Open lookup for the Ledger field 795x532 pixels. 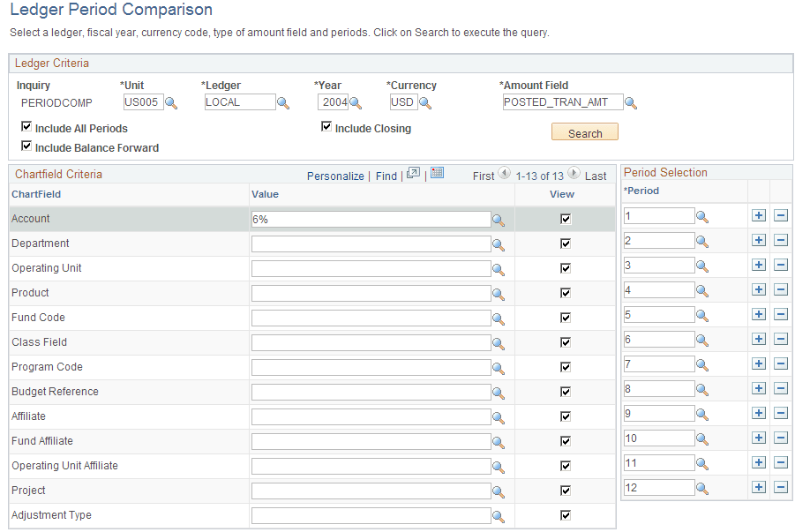pyautogui.click(x=283, y=103)
